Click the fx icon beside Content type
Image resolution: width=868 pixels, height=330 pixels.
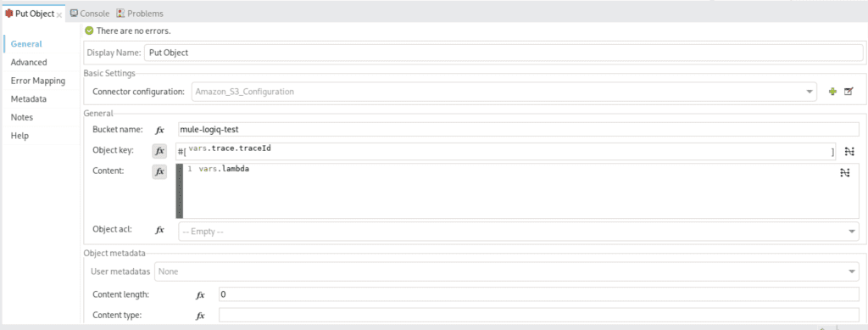click(x=200, y=316)
